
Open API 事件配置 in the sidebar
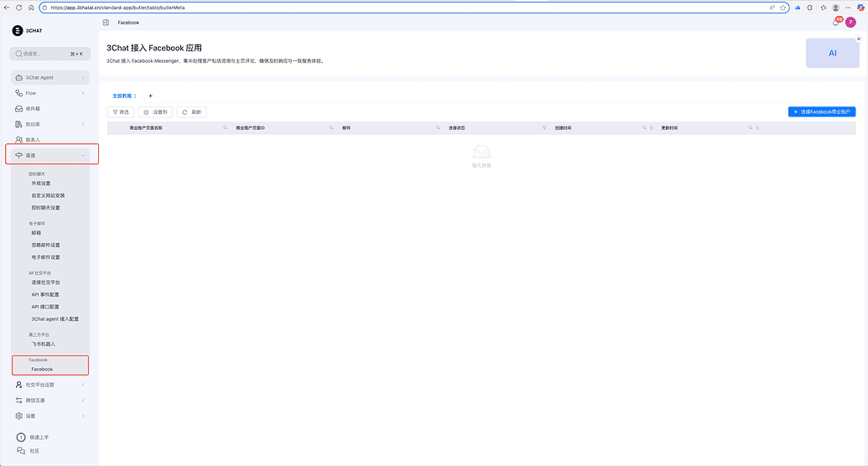click(x=44, y=294)
